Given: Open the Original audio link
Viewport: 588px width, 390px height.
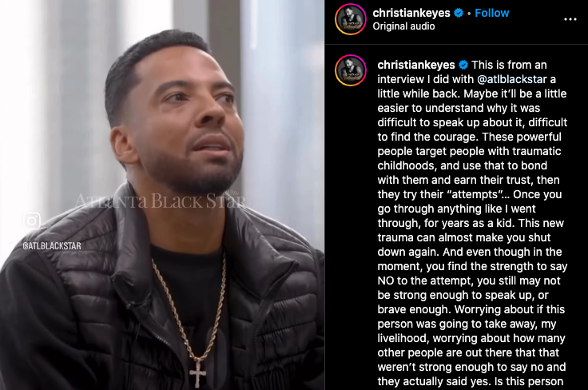Looking at the screenshot, I should click(404, 26).
